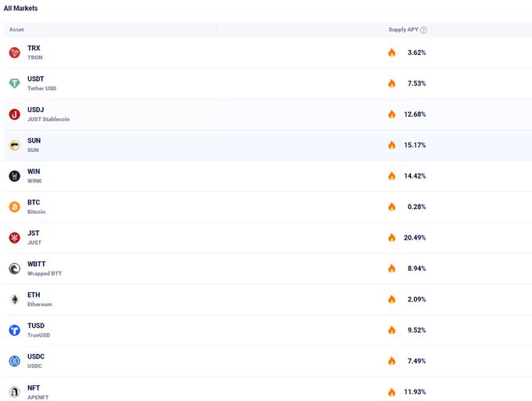
Task: Click the flame icon in USDJ row
Action: click(x=391, y=114)
